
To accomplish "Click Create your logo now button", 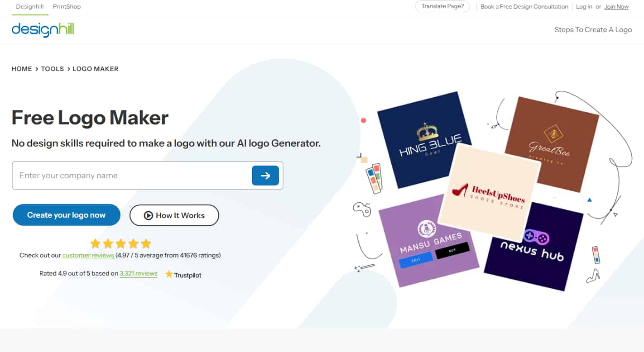I will tap(66, 215).
